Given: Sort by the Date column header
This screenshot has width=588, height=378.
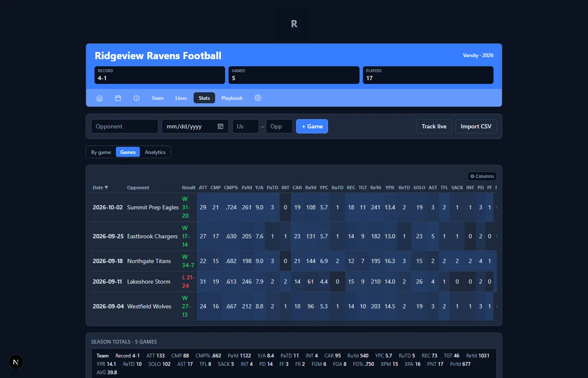Looking at the screenshot, I should pos(100,188).
